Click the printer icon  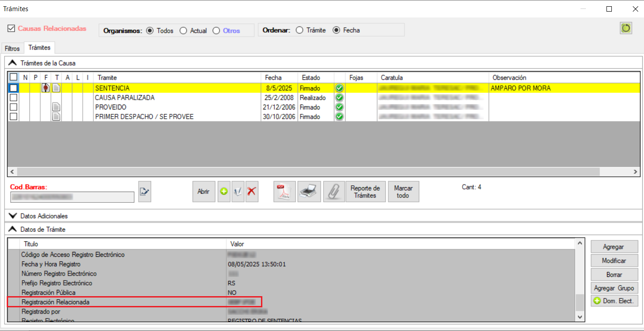309,192
